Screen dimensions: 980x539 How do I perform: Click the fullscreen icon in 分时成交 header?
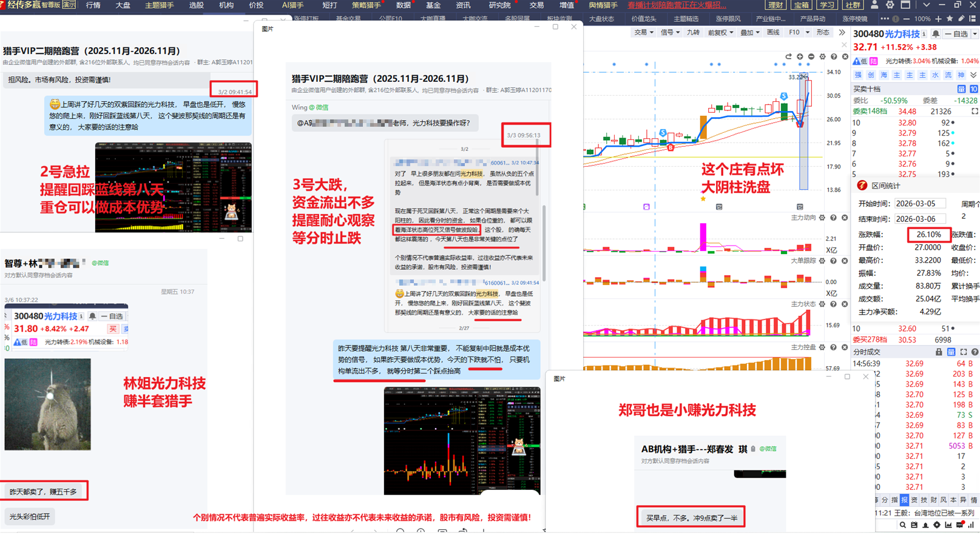click(963, 352)
